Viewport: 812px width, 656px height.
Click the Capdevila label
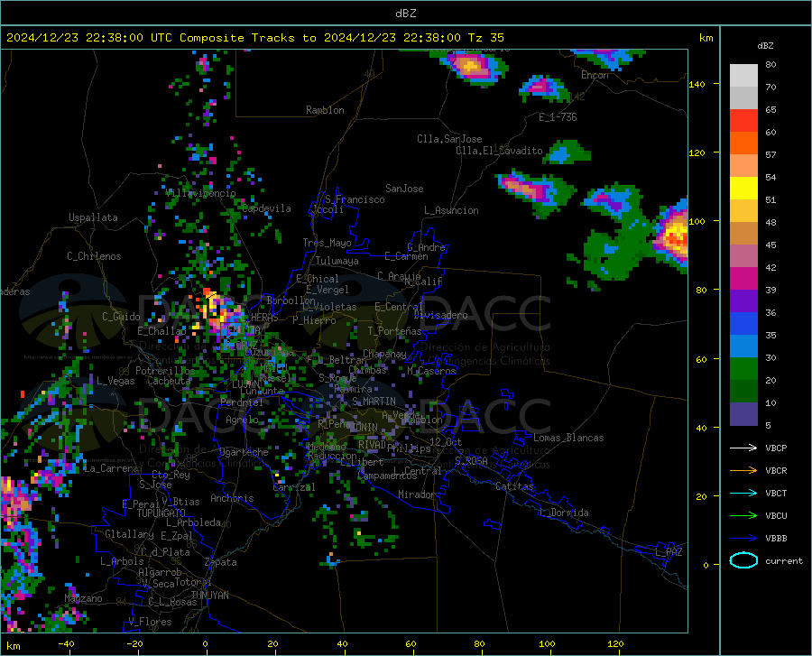point(266,208)
